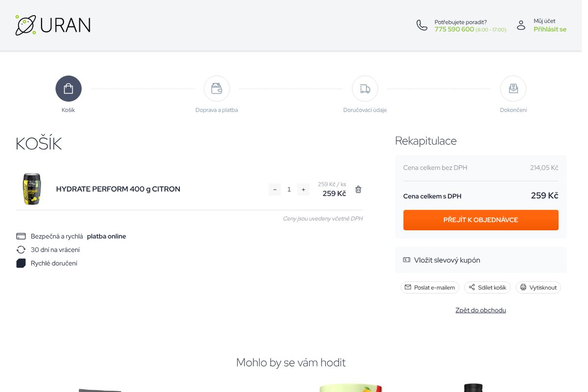
Task: Click the Doručovací údaje step label
Action: [365, 110]
